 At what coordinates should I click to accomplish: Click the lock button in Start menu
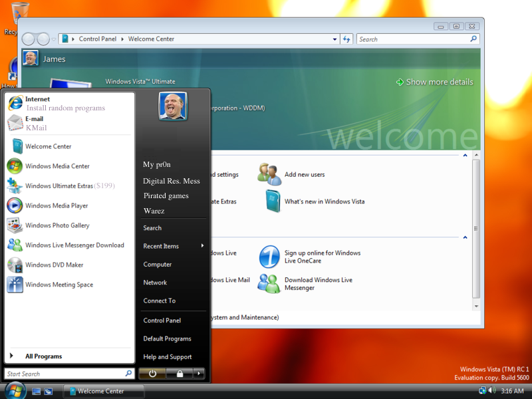180,374
